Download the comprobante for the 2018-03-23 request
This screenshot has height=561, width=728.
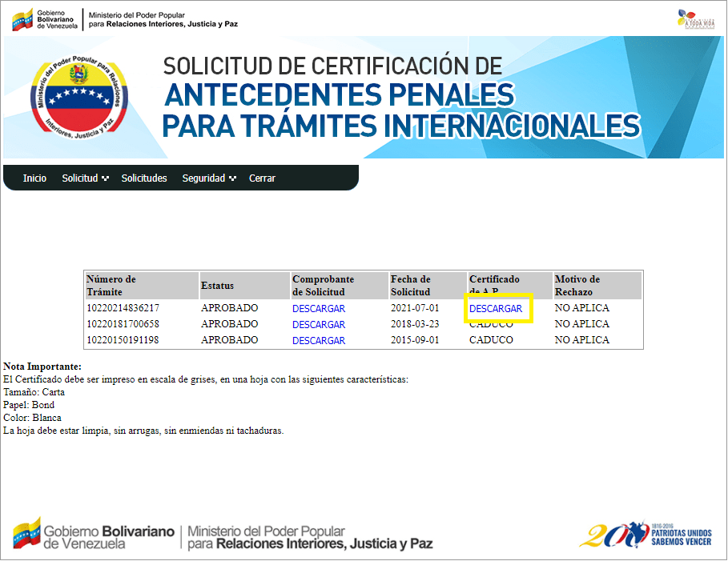coord(319,325)
